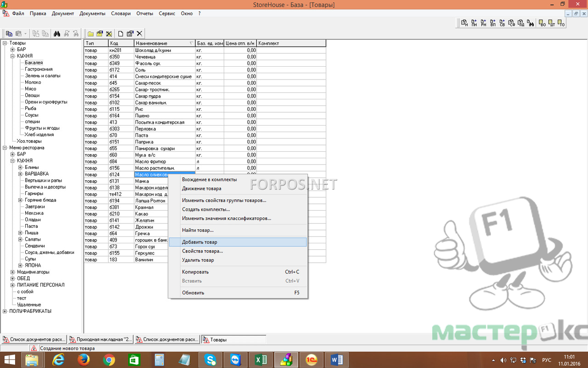
Task: Expand the ПОЛУФАБРИКАТЫ tree node
Action: [5, 311]
